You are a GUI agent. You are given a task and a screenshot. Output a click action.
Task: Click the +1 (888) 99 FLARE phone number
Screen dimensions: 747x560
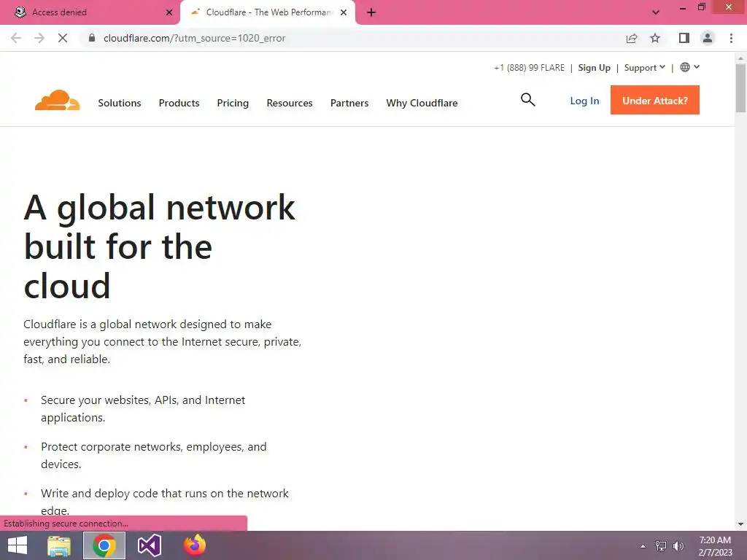click(530, 68)
